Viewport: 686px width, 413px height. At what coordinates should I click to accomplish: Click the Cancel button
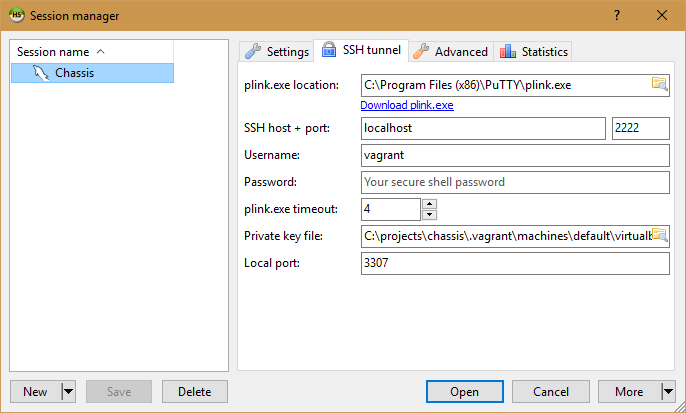tap(551, 392)
